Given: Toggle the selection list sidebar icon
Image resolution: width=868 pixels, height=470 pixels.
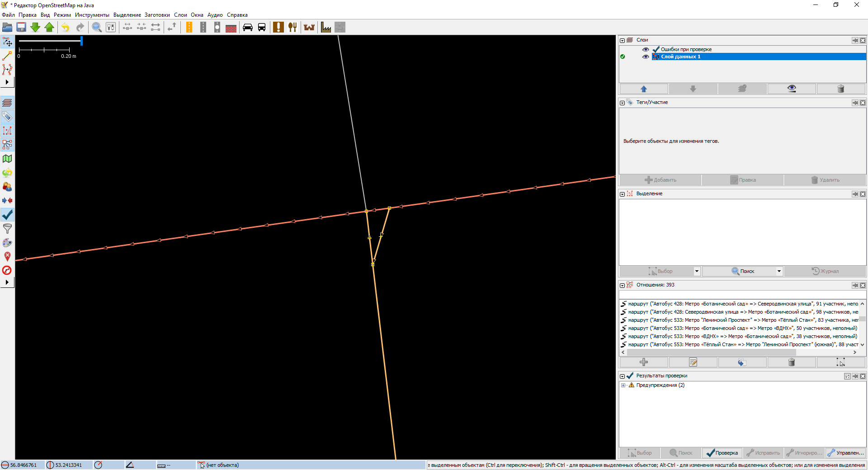Looking at the screenshot, I should [x=7, y=131].
